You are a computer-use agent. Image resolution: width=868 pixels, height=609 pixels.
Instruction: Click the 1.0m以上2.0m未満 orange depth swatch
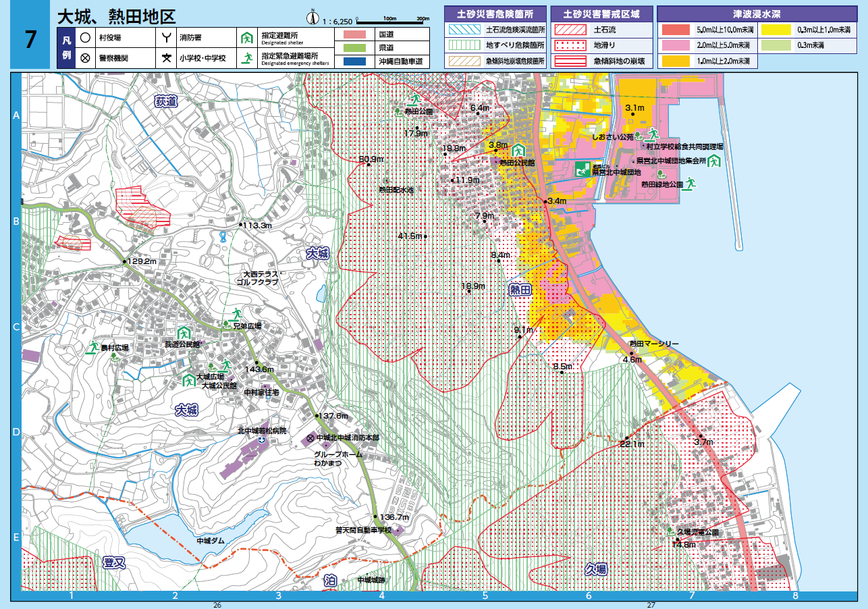(676, 61)
